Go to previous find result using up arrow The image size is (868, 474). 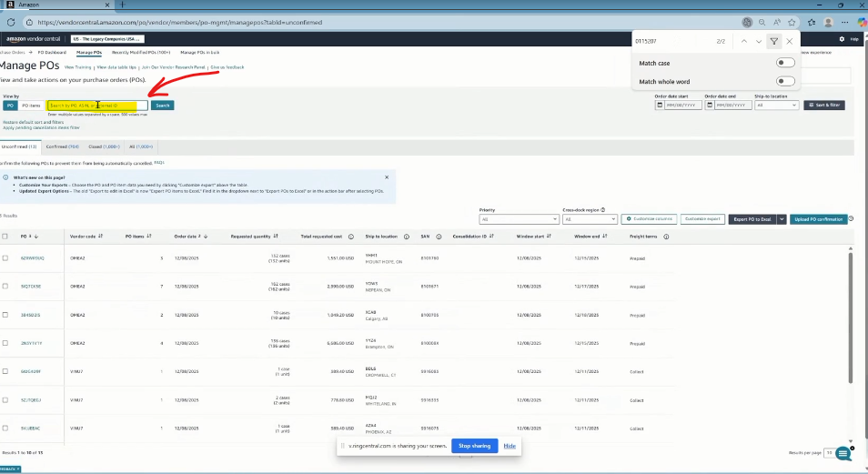744,41
